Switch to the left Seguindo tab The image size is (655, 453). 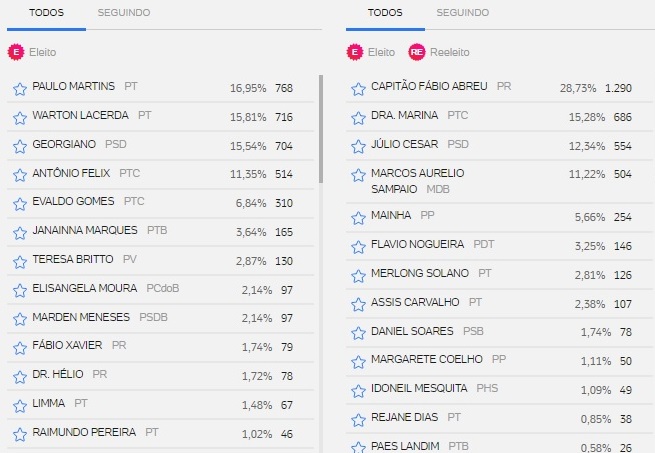124,13
